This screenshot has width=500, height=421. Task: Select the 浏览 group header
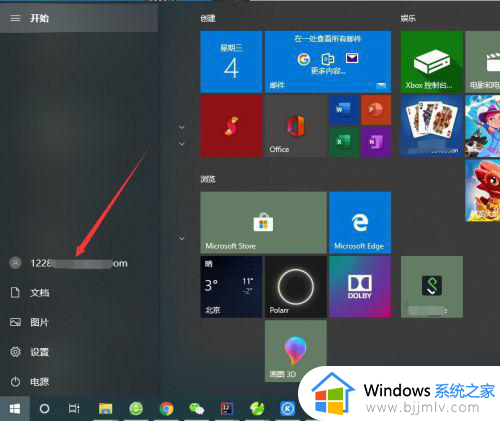pyautogui.click(x=208, y=179)
